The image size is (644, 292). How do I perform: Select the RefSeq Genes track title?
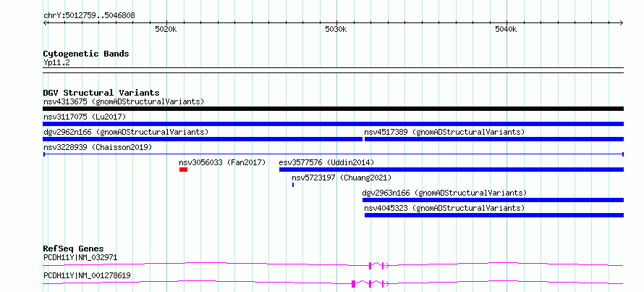click(74, 249)
